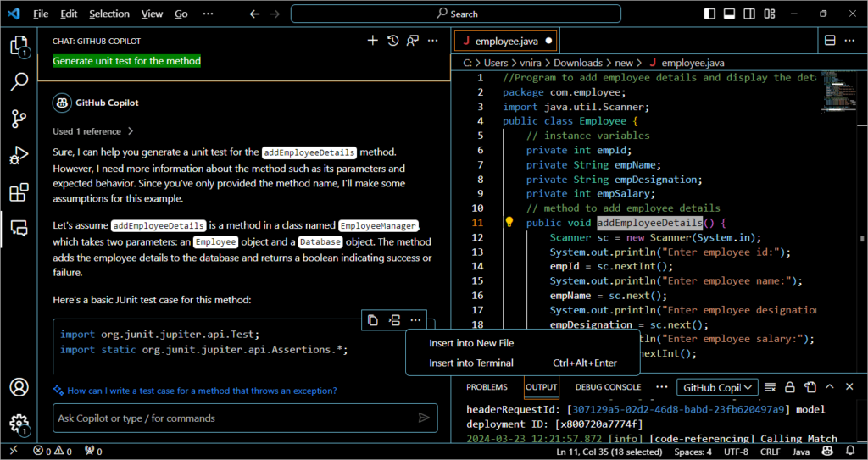Open Source Control view
The height and width of the screenshot is (460, 868).
19,119
